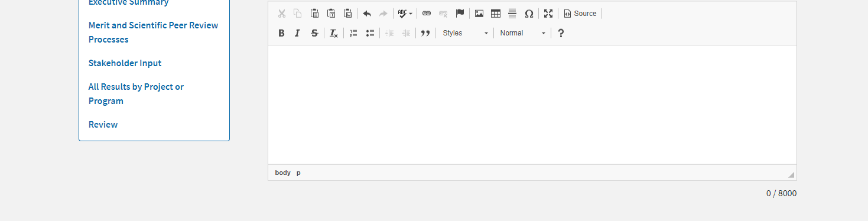Apply block quote formatting
Screen dimensions: 868x221
(x=425, y=33)
